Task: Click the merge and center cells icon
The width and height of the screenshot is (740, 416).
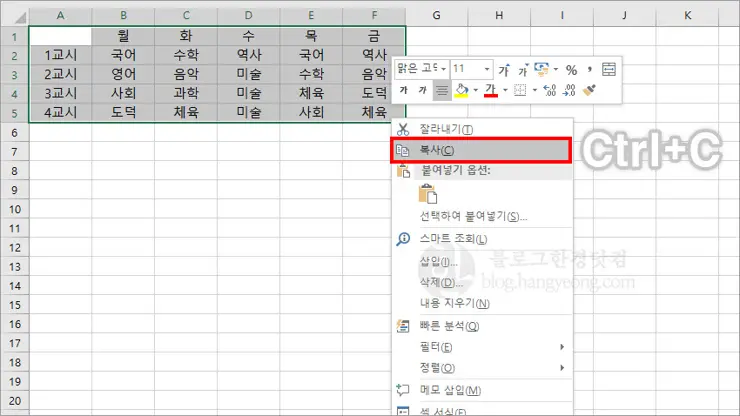Action: pos(610,69)
